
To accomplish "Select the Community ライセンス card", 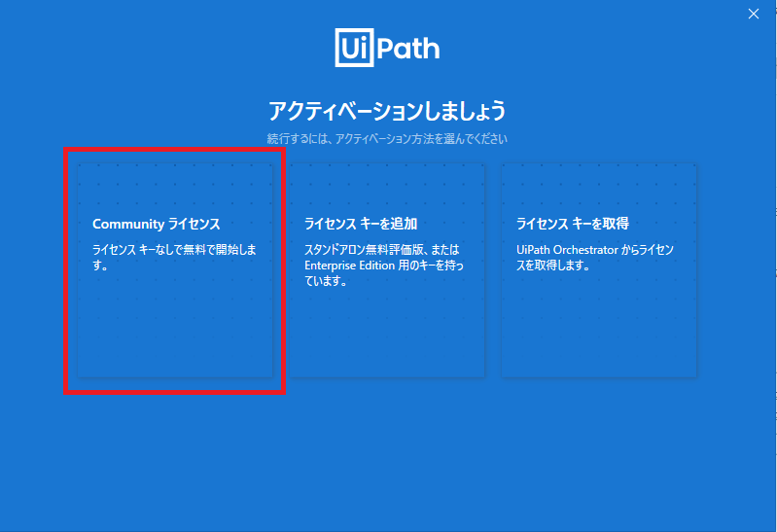I will pyautogui.click(x=175, y=270).
